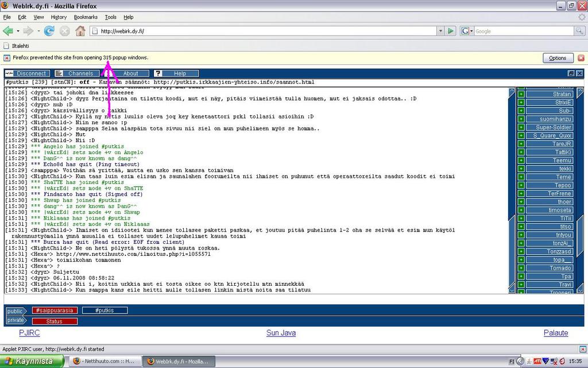
Task: Go to the Firefox Home page
Action: click(80, 30)
